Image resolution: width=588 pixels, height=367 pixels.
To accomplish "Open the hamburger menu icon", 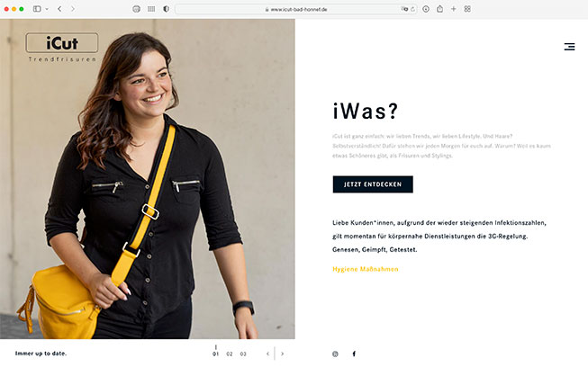I will (x=569, y=47).
